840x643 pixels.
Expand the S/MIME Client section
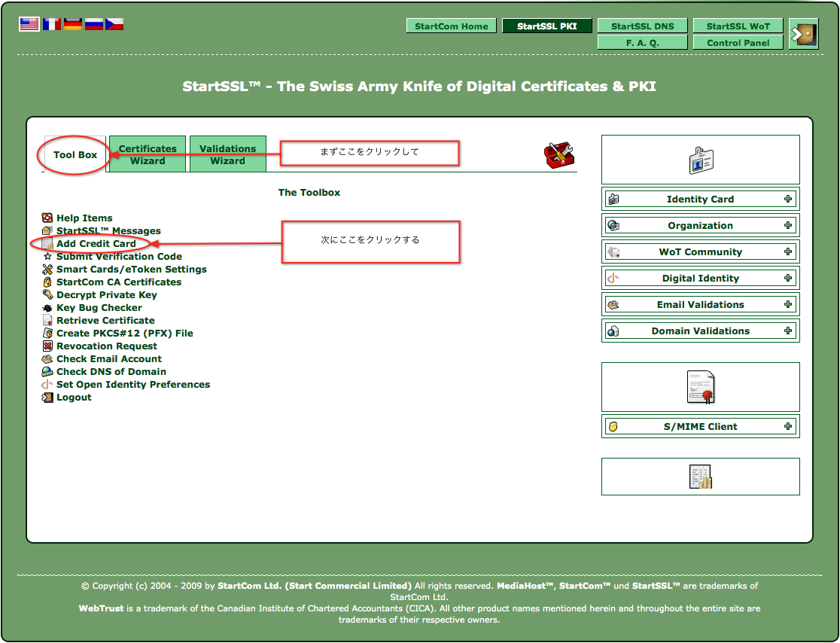point(787,426)
